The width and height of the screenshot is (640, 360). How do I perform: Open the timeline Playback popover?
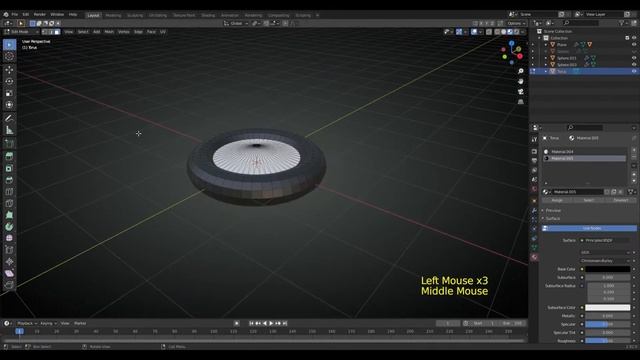click(27, 323)
